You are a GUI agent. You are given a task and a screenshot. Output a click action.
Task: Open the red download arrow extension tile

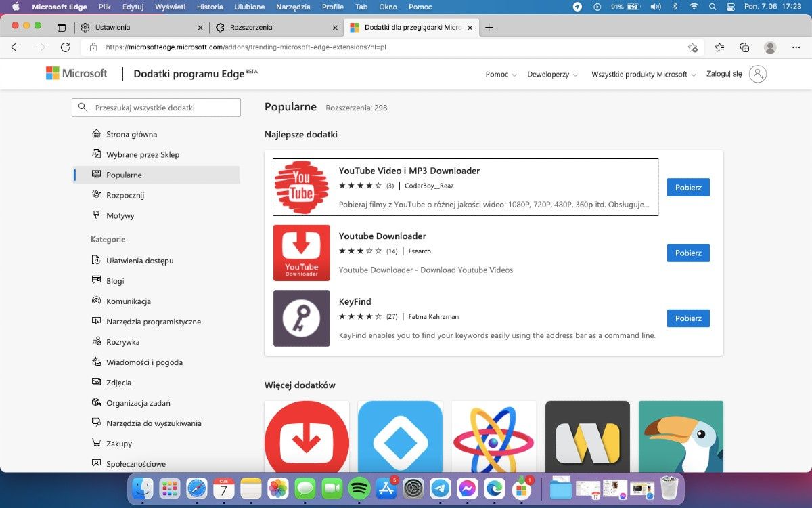[x=307, y=436]
